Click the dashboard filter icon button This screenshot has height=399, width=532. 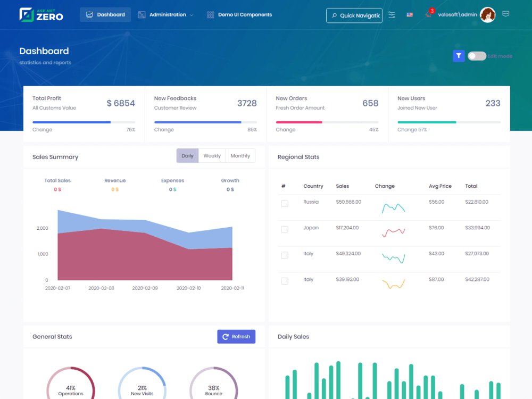tap(459, 56)
